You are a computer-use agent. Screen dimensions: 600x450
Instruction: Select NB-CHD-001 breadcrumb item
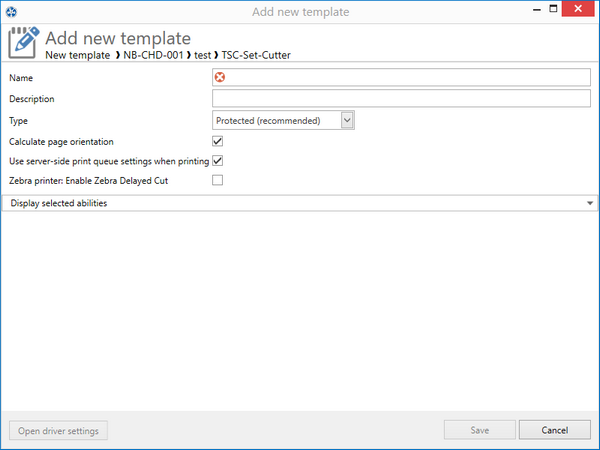coord(153,55)
